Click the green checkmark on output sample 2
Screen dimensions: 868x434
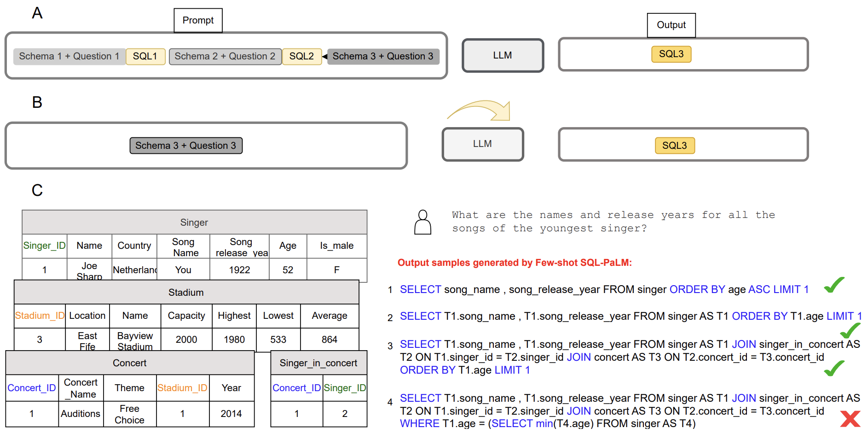851,330
